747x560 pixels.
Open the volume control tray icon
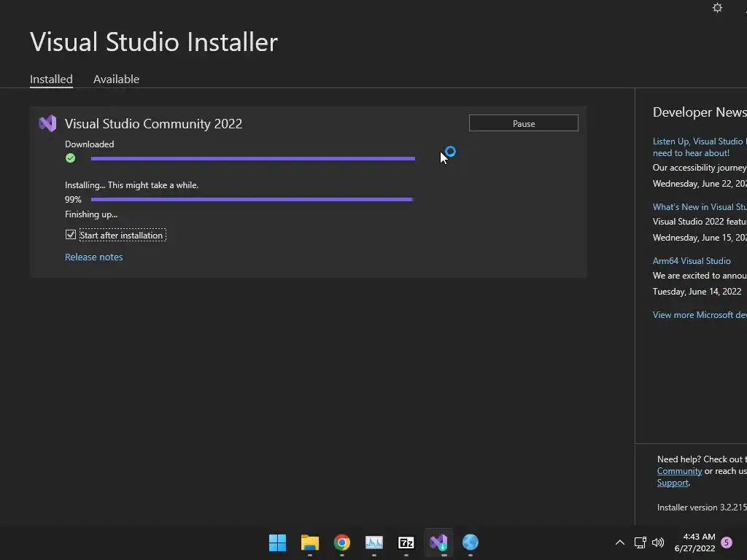(x=658, y=542)
